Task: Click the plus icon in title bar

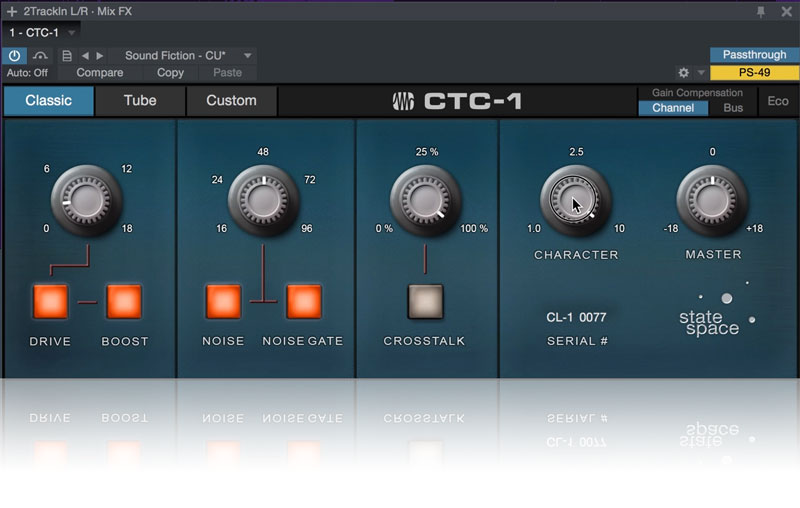Action: click(x=12, y=11)
